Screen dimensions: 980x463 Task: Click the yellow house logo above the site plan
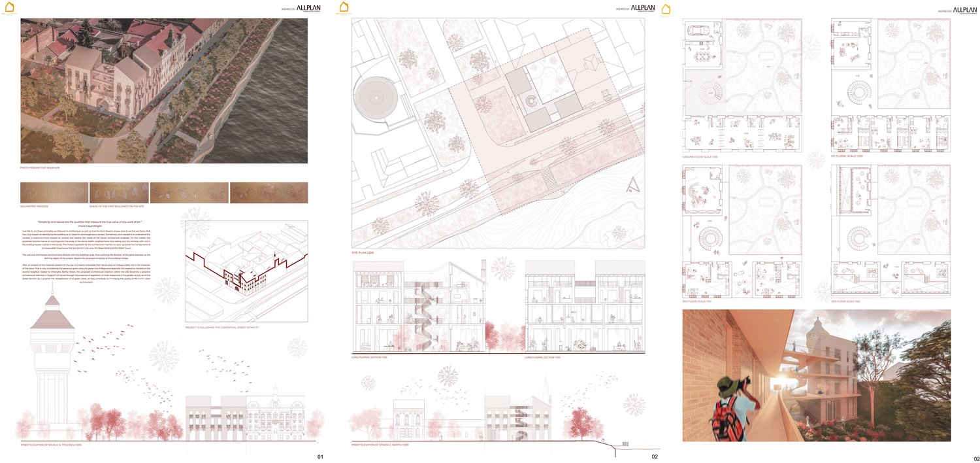[x=345, y=8]
